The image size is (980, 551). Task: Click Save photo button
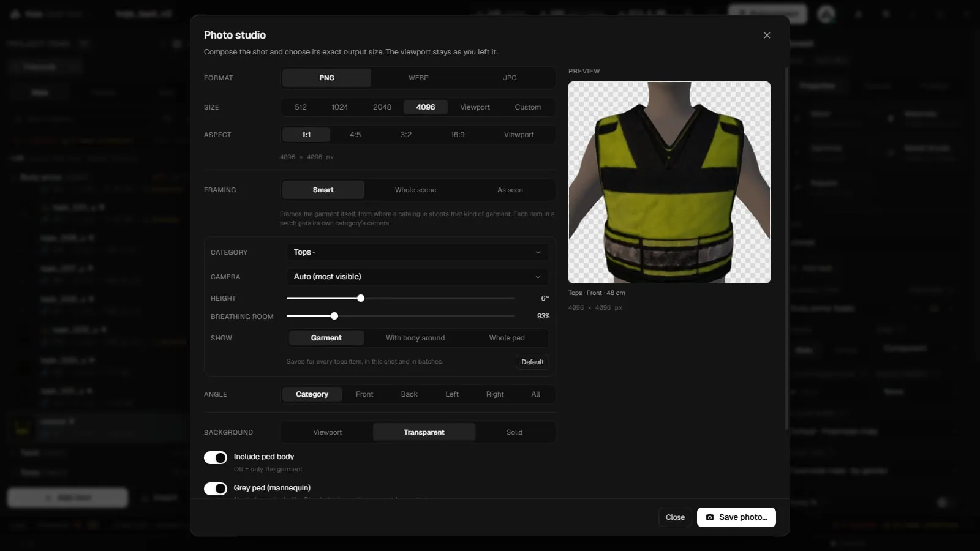click(x=736, y=517)
